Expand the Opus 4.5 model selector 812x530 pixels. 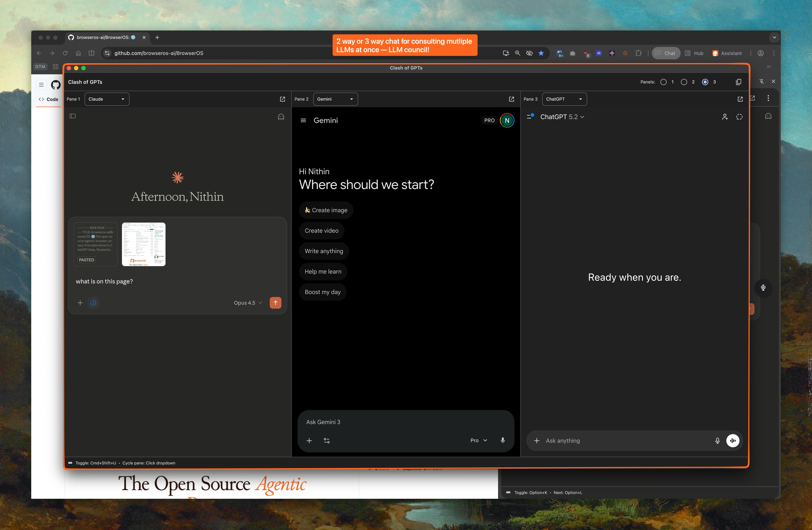248,303
